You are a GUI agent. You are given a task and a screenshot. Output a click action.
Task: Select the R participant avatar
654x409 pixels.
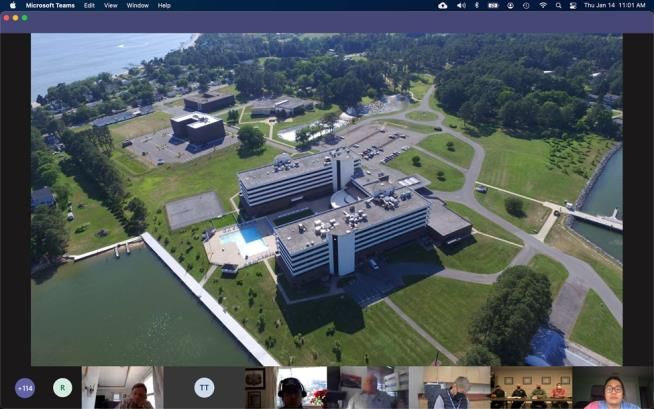coord(63,388)
